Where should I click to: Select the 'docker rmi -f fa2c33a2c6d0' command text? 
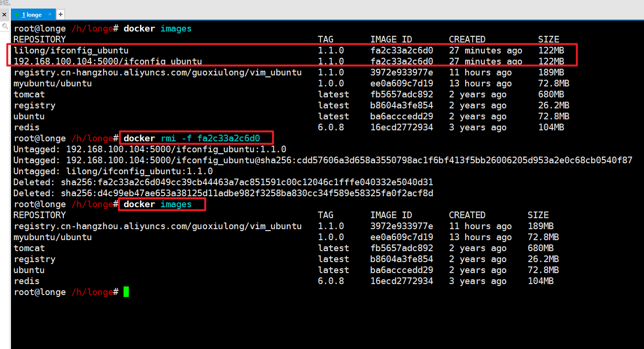(x=192, y=138)
